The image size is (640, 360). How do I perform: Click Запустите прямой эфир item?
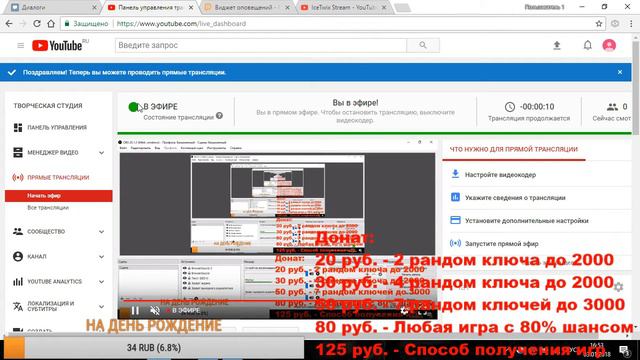(x=502, y=244)
